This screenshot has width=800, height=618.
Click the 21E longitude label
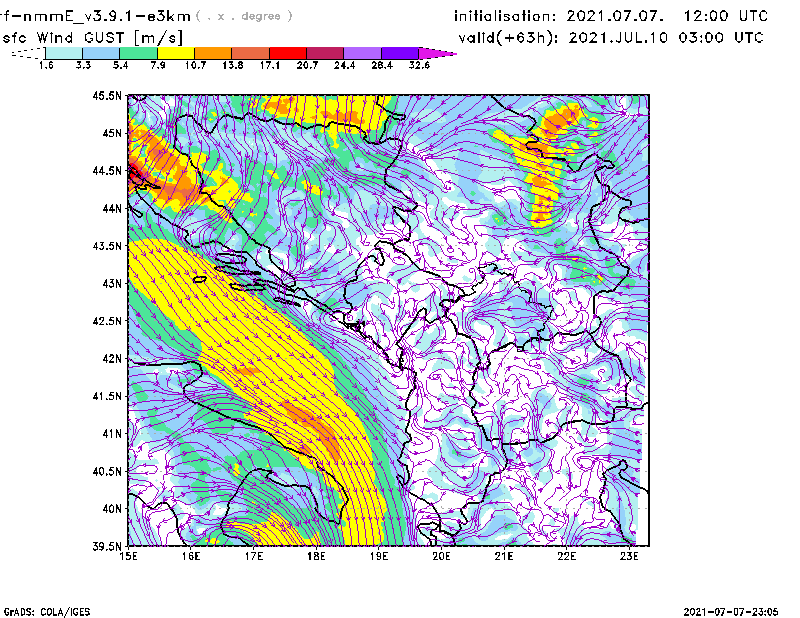(x=504, y=556)
